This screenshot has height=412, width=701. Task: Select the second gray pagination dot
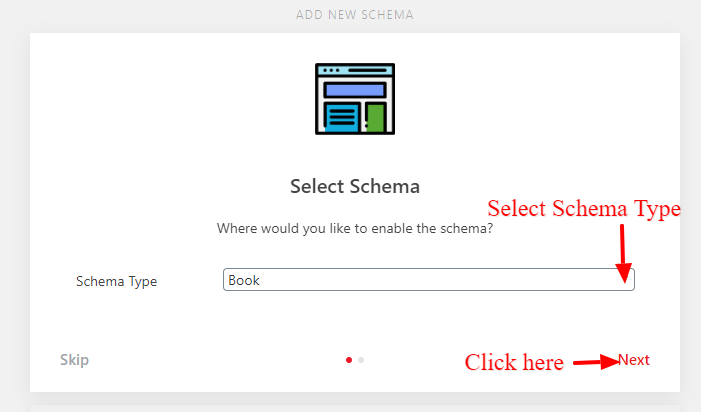[x=361, y=360]
